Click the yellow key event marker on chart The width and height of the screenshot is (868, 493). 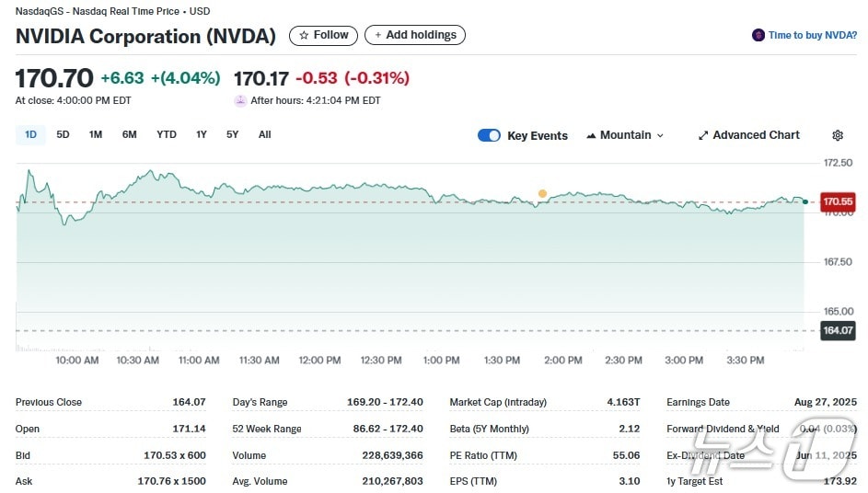point(542,193)
